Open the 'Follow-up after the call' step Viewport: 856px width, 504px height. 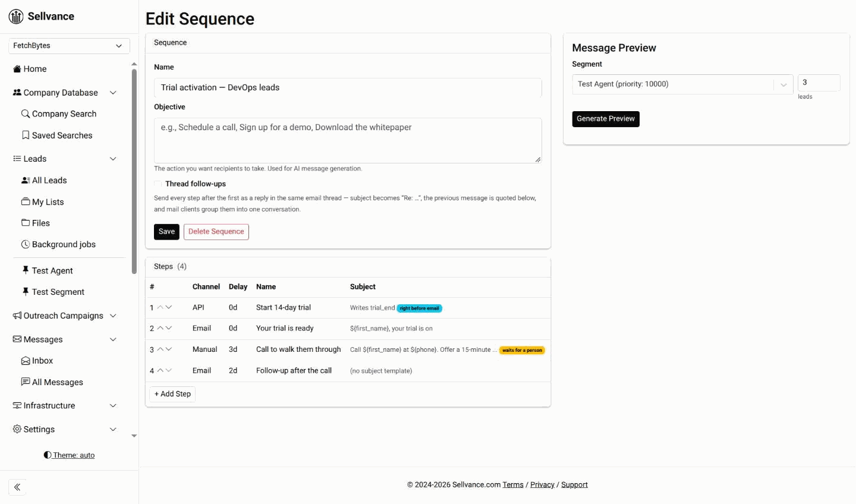coord(294,370)
